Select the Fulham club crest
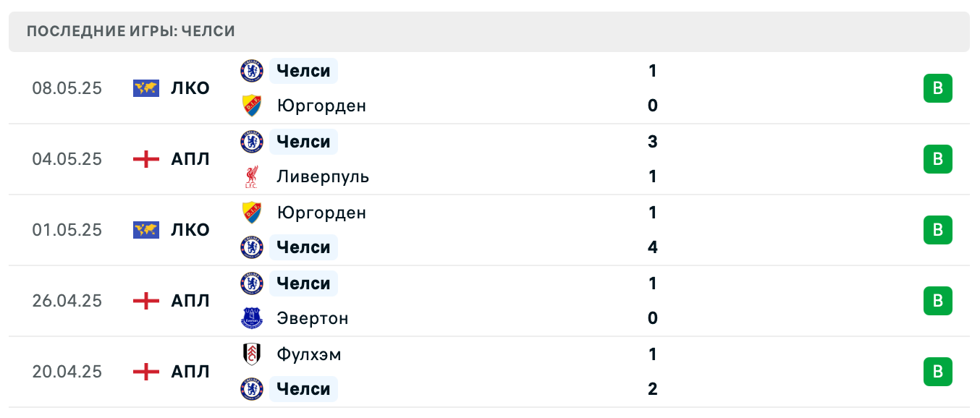 (x=251, y=354)
